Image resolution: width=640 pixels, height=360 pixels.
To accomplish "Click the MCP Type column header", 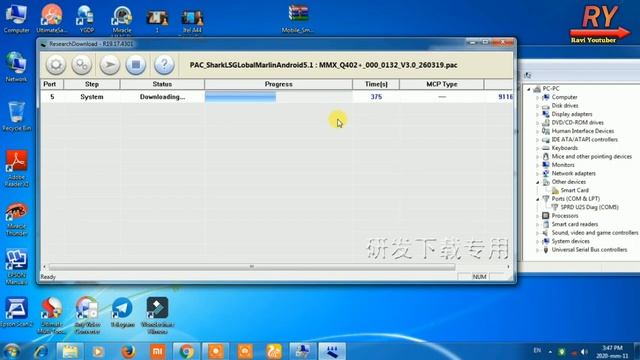I will point(442,84).
